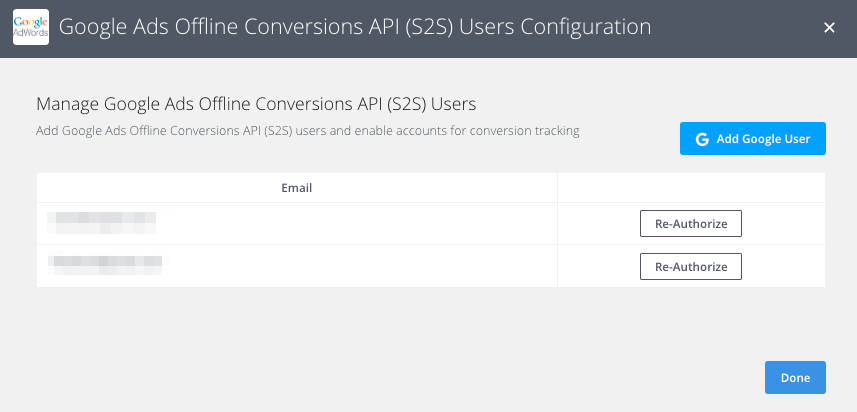Re-Authorize the second email user

coord(691,267)
